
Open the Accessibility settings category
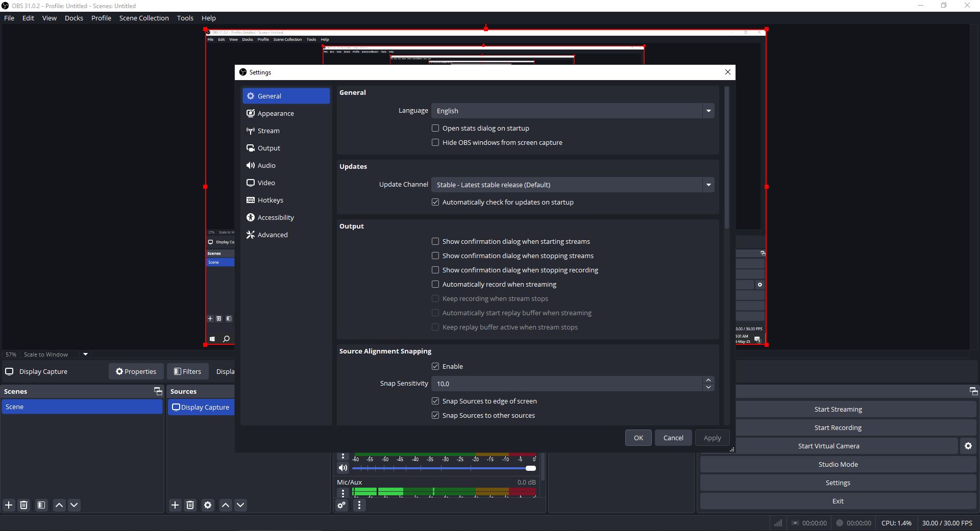[x=286, y=217]
